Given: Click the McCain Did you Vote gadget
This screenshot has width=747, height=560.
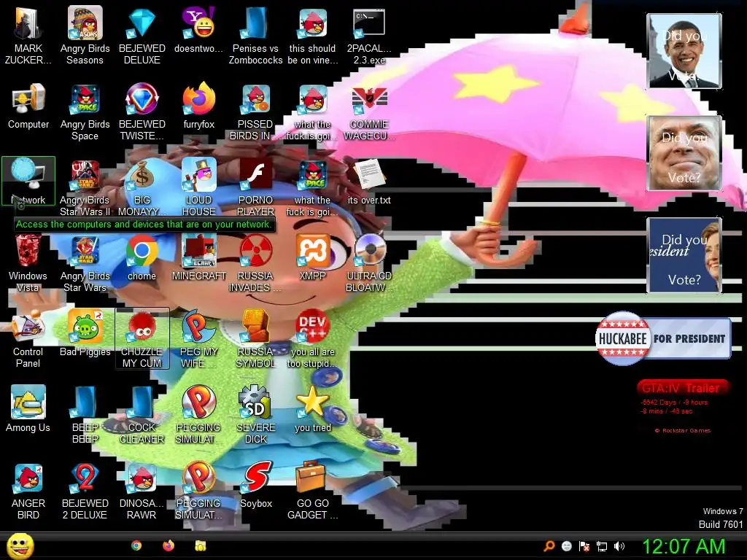Looking at the screenshot, I should coord(684,153).
